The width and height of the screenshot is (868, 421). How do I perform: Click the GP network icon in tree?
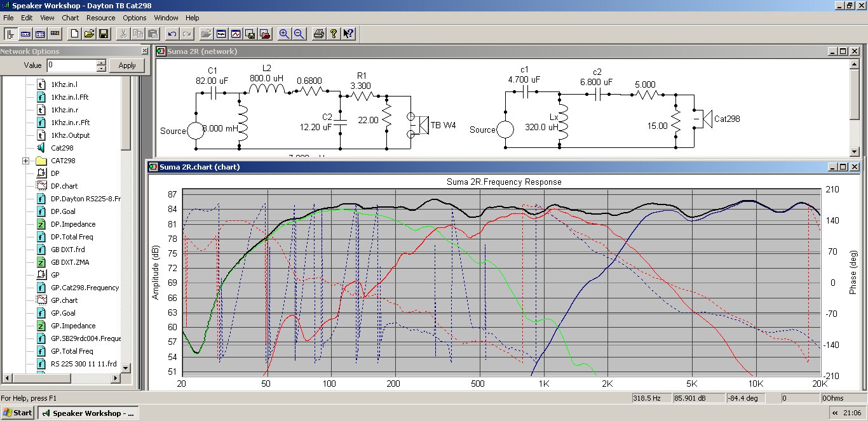click(41, 275)
